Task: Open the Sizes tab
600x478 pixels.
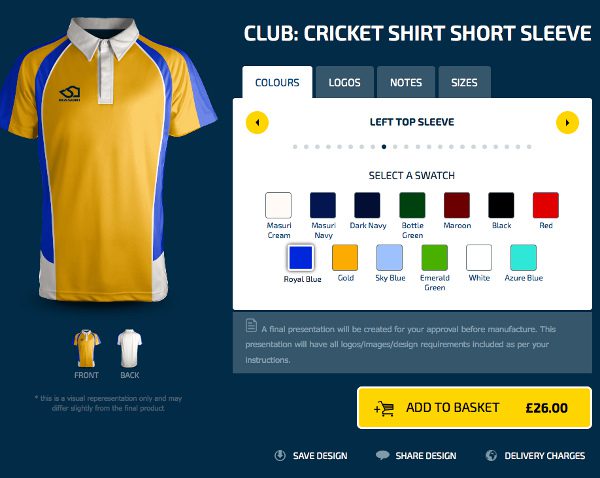Action: (464, 82)
